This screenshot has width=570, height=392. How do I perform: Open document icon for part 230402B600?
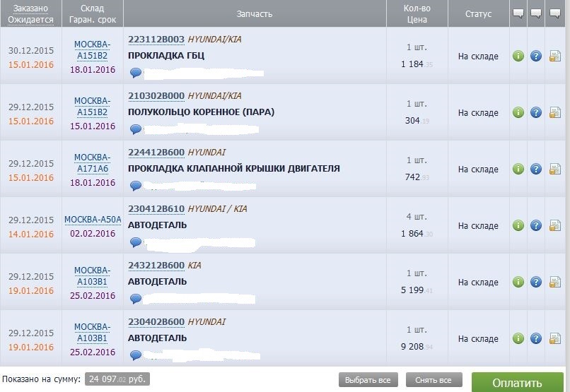[x=555, y=338]
